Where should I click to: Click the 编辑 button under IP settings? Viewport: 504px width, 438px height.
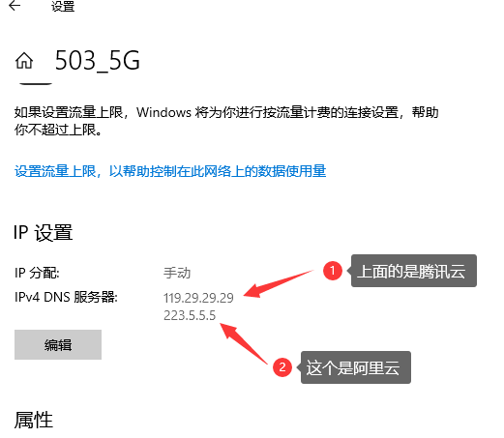tap(58, 344)
